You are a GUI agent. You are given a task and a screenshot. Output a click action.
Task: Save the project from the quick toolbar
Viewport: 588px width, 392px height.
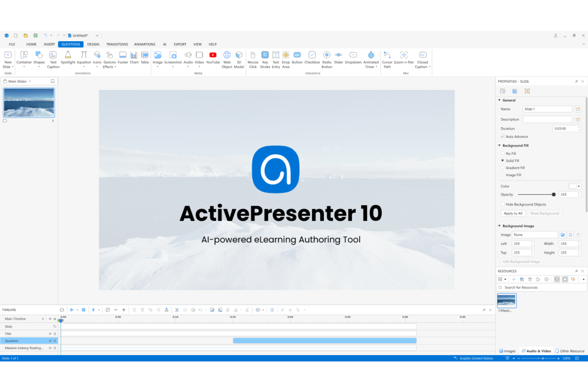click(35, 35)
